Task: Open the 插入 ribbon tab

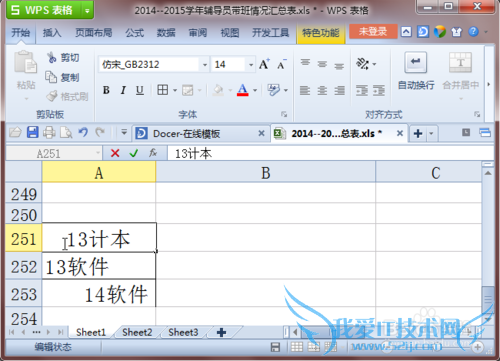Action: click(52, 33)
